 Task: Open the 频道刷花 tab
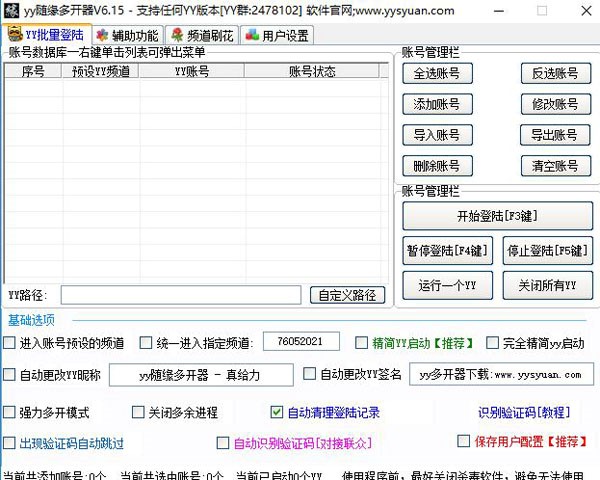(x=203, y=36)
